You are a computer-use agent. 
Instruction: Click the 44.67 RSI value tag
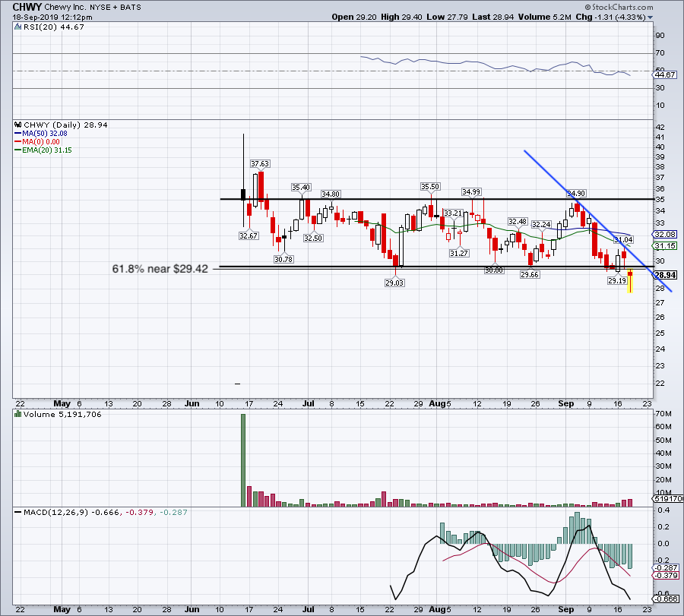665,74
